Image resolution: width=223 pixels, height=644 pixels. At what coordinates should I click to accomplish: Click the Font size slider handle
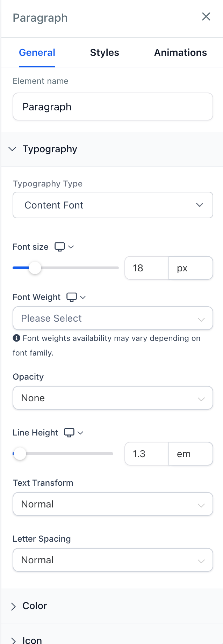point(35,268)
